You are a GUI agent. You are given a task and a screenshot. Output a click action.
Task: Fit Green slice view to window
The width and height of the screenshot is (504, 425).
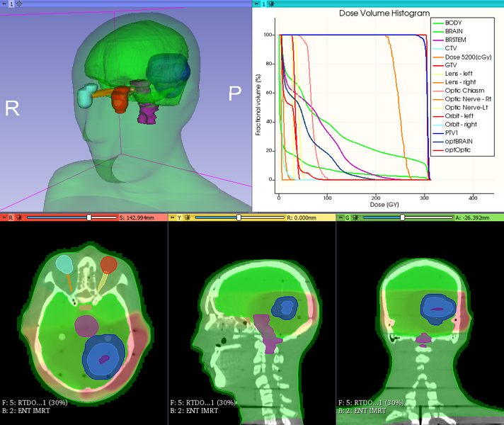pos(357,217)
